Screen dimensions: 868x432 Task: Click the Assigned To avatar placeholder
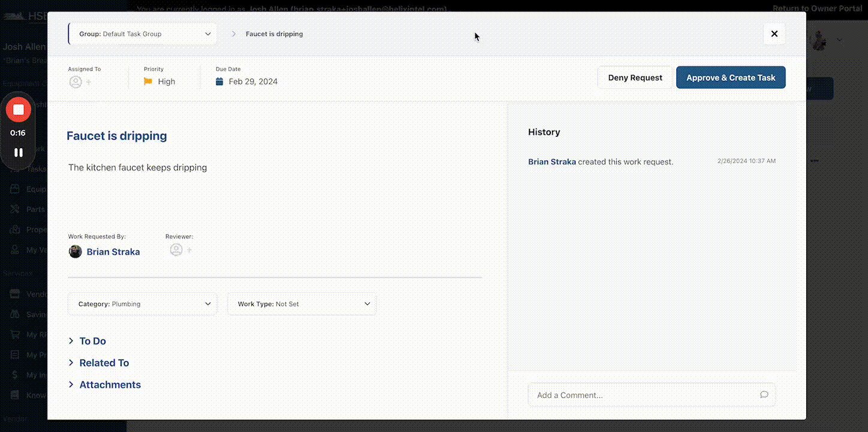point(76,82)
